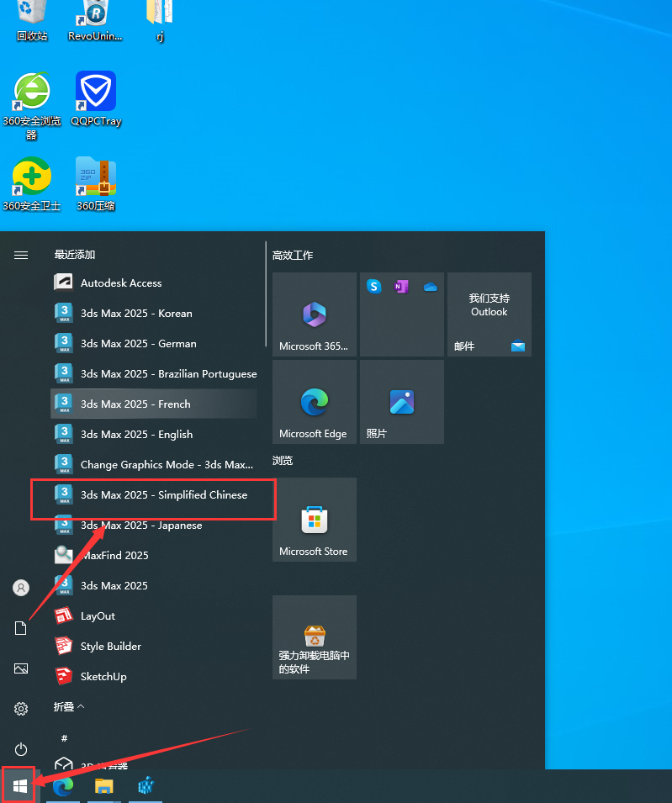This screenshot has width=672, height=803.
Task: Open Pictures icon in Start sidebar
Action: click(x=21, y=668)
